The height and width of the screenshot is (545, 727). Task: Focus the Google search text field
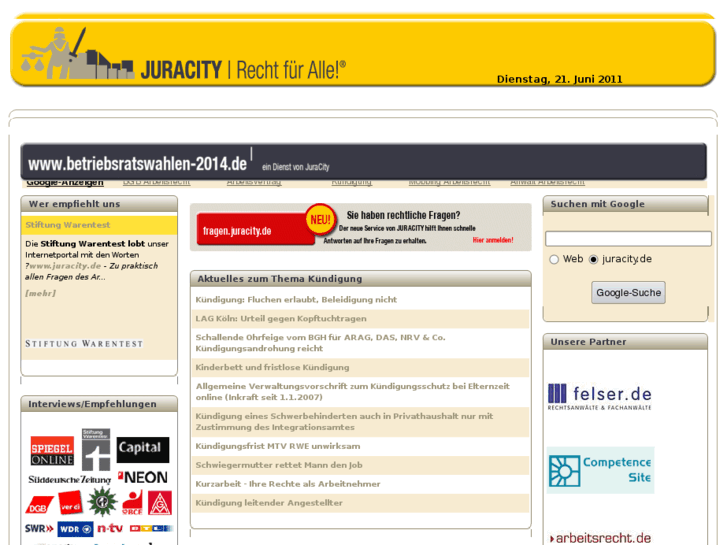[x=628, y=239]
